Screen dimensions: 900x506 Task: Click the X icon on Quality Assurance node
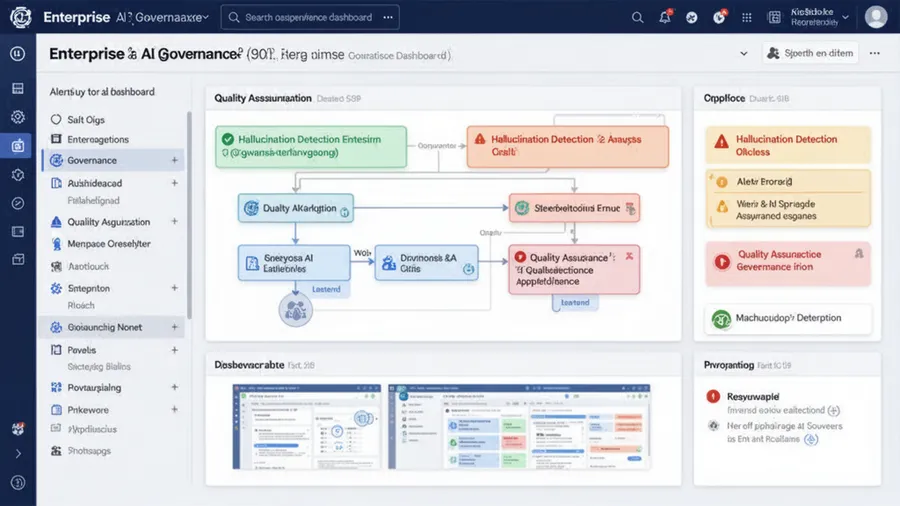tap(629, 256)
